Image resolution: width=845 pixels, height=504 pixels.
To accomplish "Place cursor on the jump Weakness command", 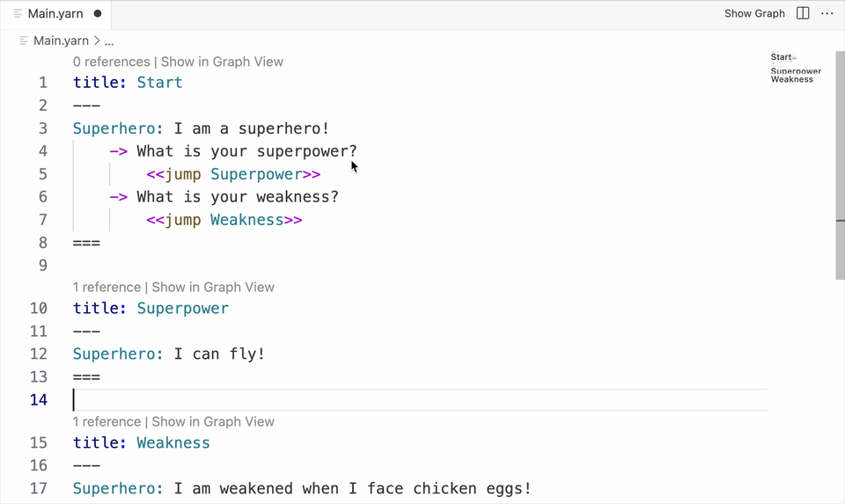I will 224,220.
